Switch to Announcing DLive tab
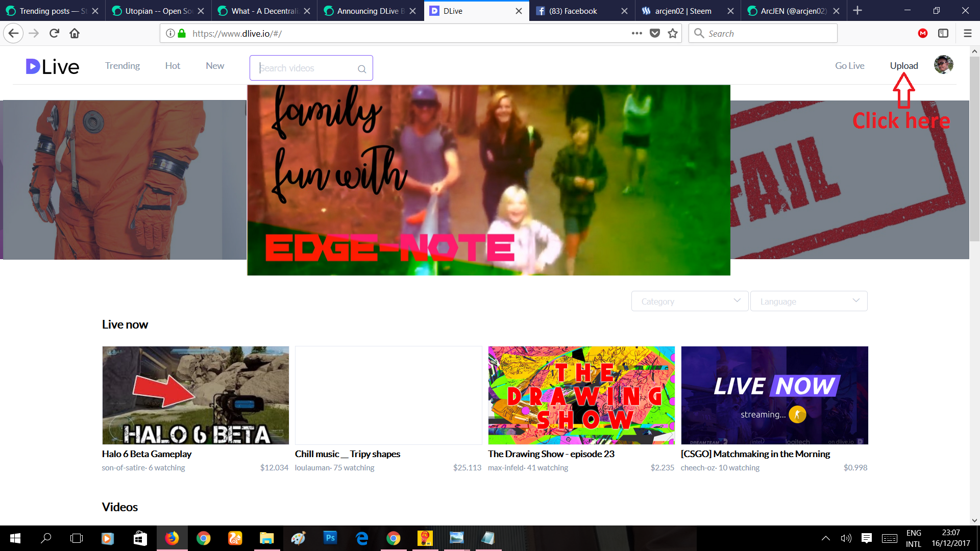This screenshot has width=980, height=551. (x=371, y=11)
